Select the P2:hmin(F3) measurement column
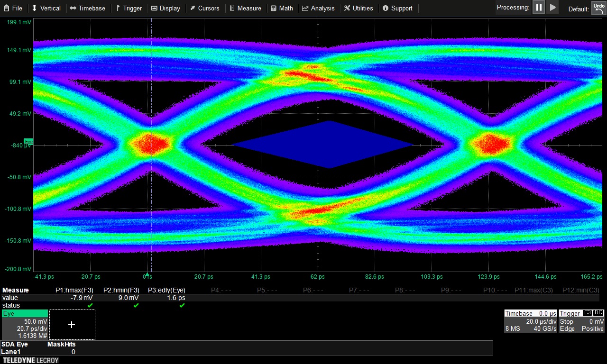Screen dimensions: 607x364 (x=121, y=290)
